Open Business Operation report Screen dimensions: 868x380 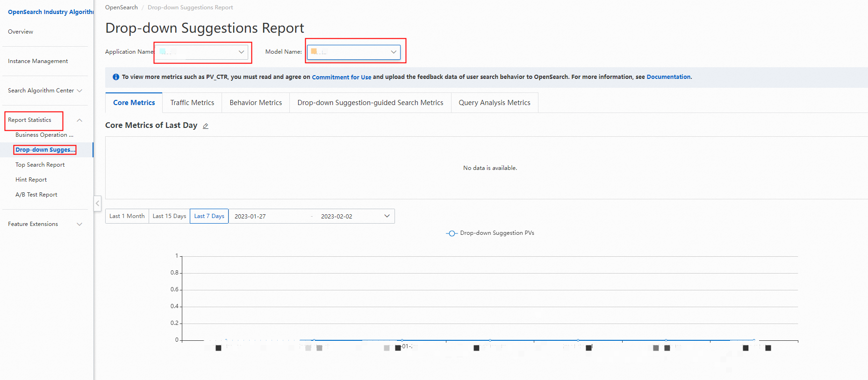44,135
